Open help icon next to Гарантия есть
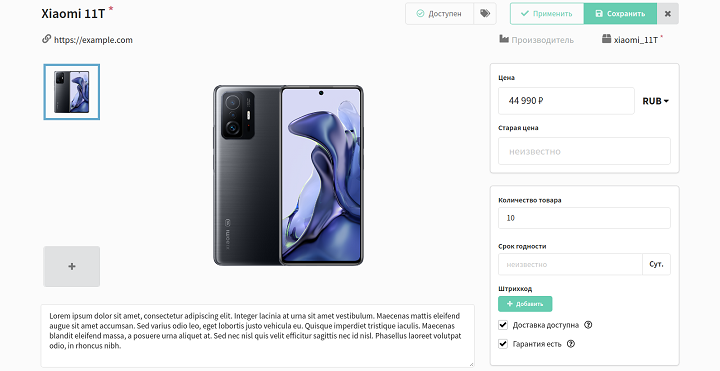720x371 pixels. tap(571, 344)
